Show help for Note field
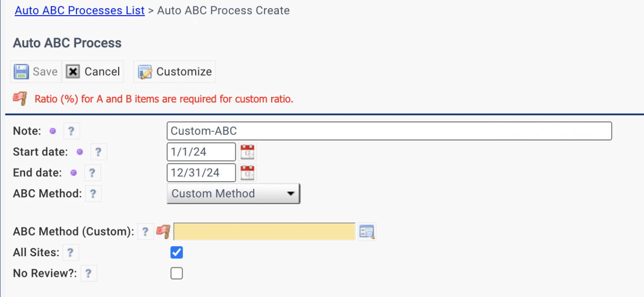 click(71, 131)
